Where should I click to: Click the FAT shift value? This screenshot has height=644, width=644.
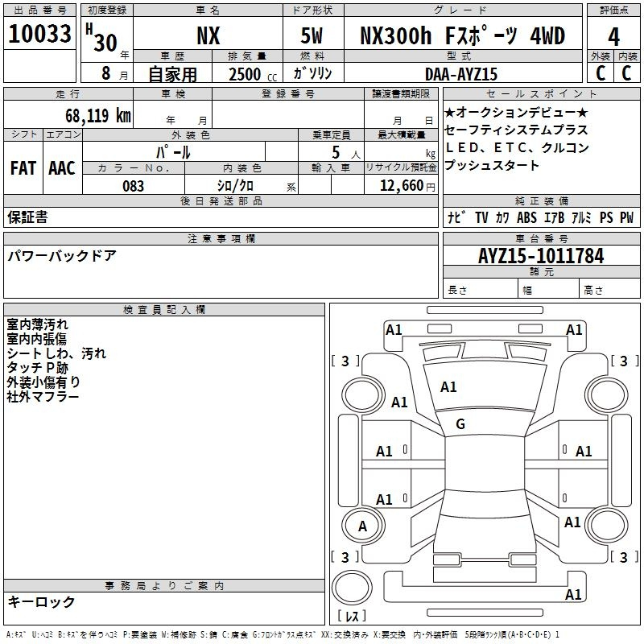(23, 168)
